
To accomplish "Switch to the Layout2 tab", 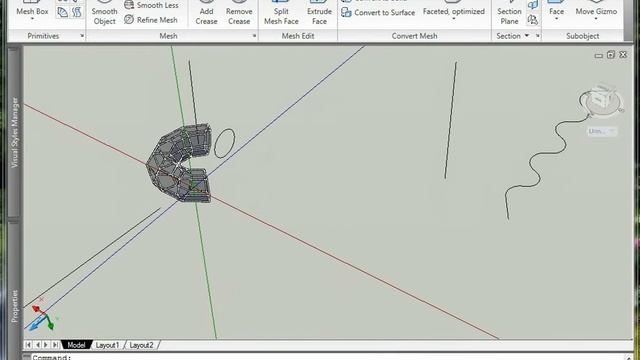I will tap(141, 345).
